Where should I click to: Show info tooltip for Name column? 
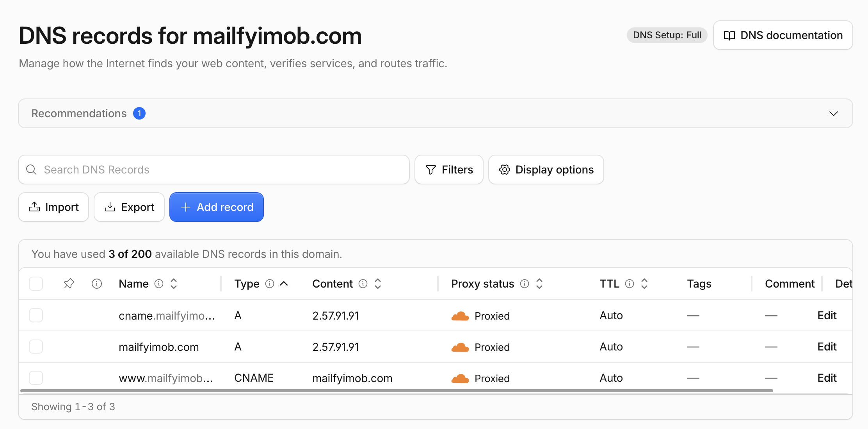pos(159,284)
